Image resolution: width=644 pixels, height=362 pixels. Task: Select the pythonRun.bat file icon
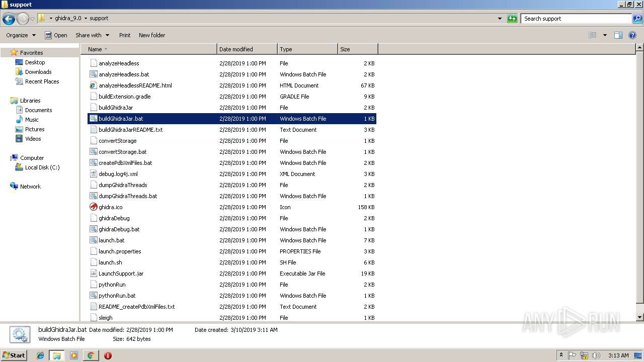[x=93, y=296]
